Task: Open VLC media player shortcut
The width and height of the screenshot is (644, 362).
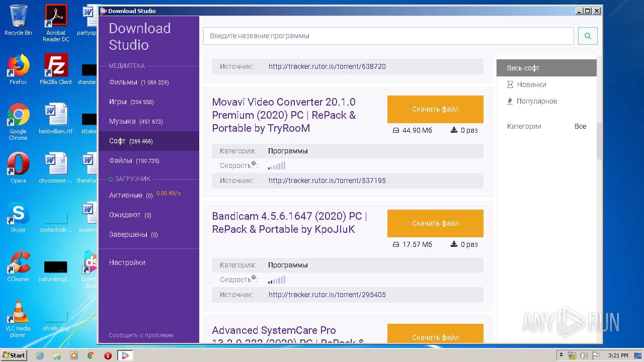Action: [18, 319]
